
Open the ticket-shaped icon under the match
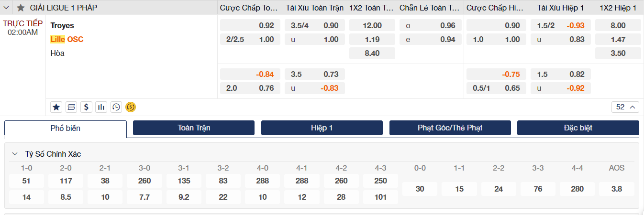[x=71, y=107]
